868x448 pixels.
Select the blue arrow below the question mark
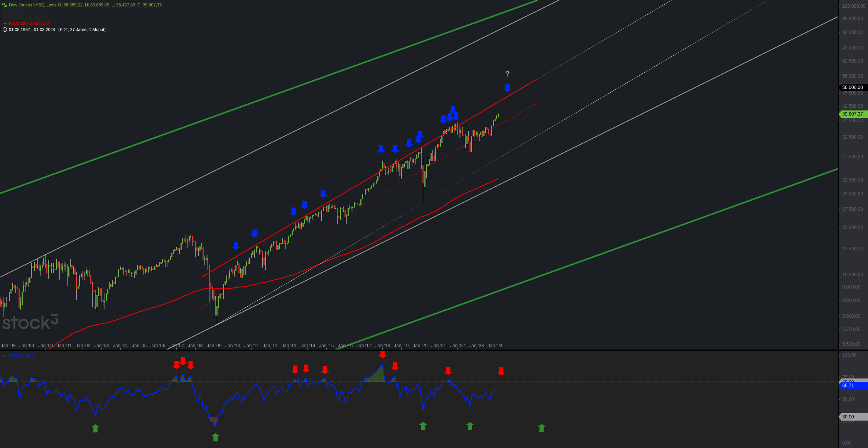[507, 88]
